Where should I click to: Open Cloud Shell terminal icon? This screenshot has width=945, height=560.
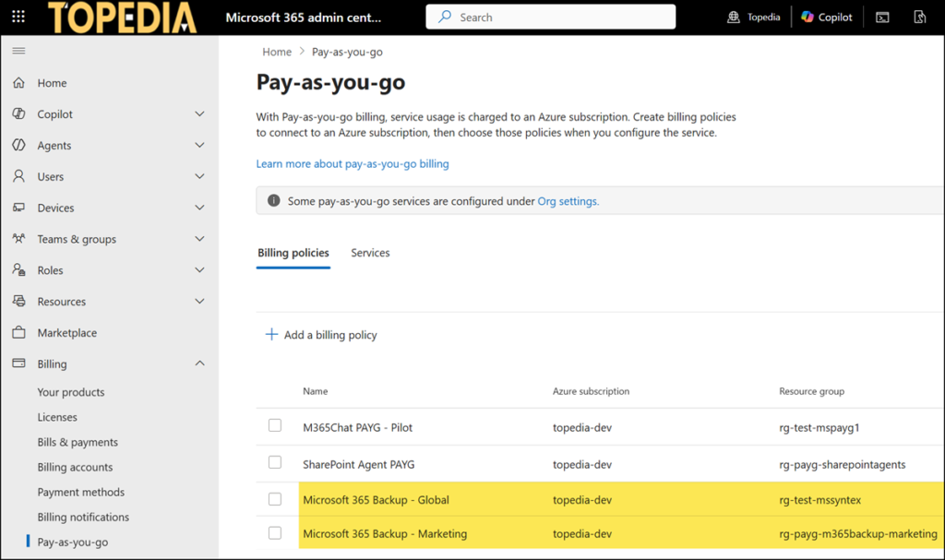[882, 18]
